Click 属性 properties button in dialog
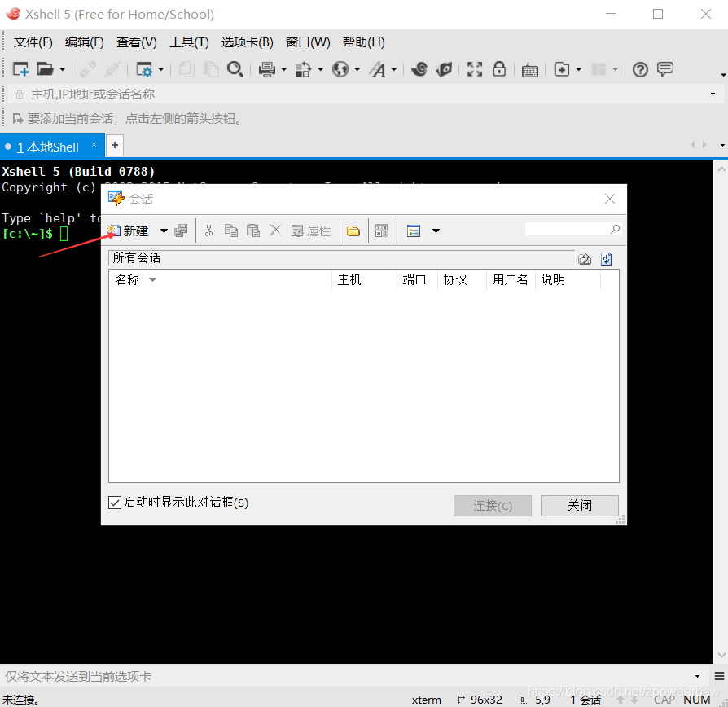This screenshot has width=728, height=707. [311, 231]
